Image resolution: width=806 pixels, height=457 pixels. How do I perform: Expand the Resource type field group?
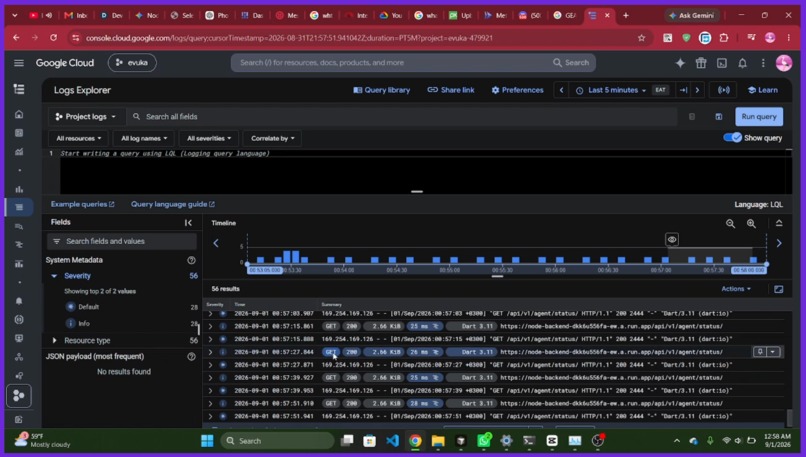[x=54, y=340]
